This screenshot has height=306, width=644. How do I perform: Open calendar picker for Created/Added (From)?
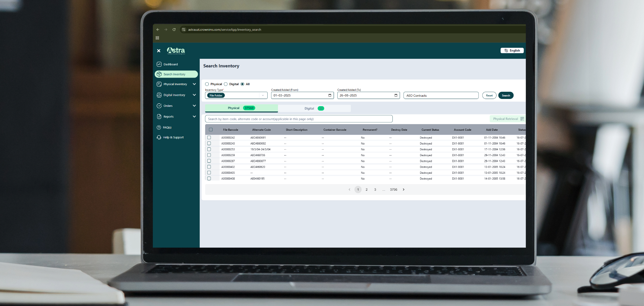point(330,96)
